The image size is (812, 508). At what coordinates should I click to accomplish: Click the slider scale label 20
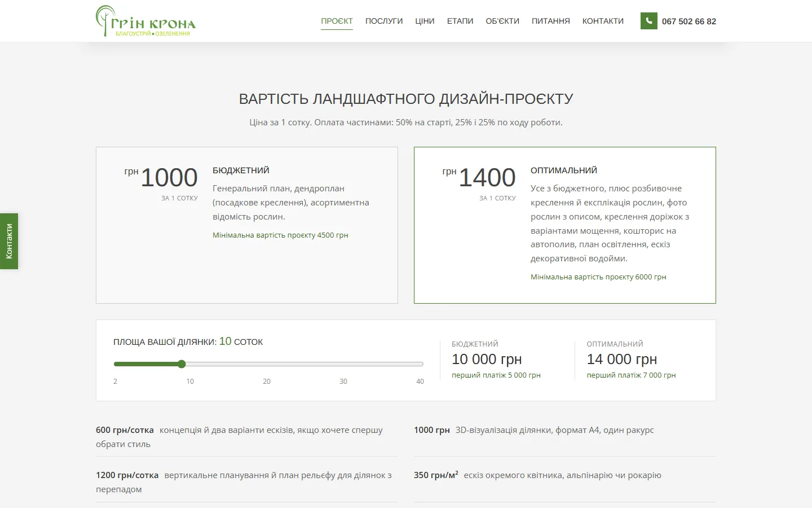point(267,382)
